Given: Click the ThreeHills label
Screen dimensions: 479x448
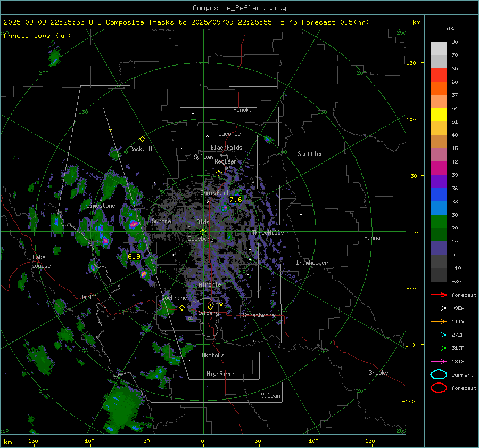Looking at the screenshot, I should tap(268, 233).
